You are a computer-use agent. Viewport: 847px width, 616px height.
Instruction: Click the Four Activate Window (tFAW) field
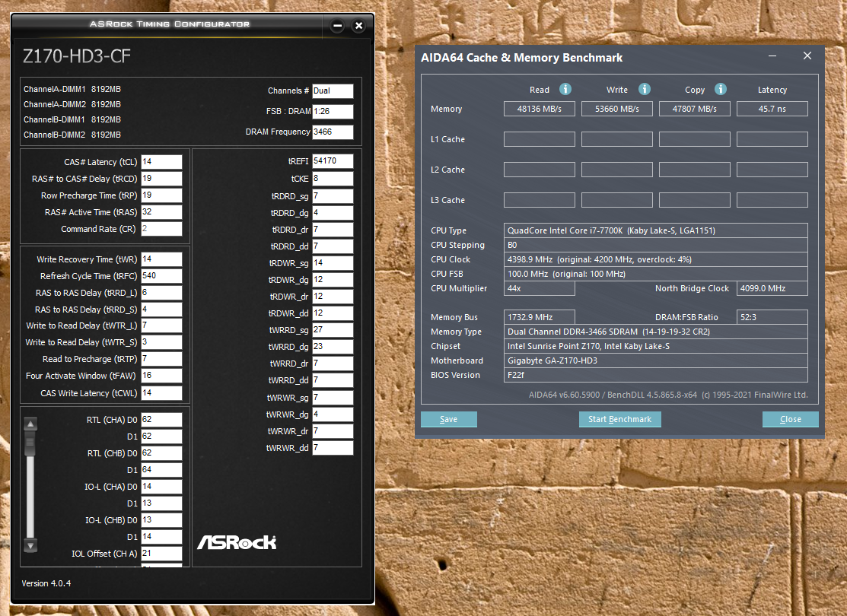tap(161, 376)
